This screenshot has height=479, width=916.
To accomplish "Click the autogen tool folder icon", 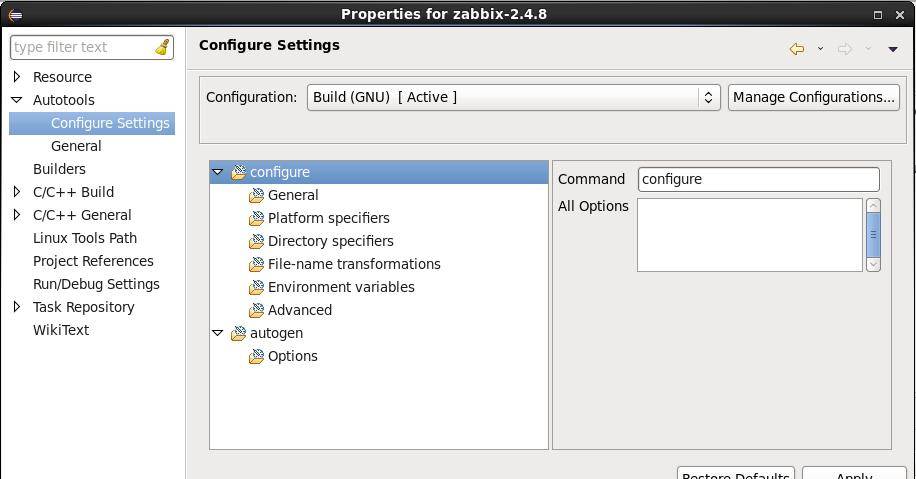I will 238,333.
